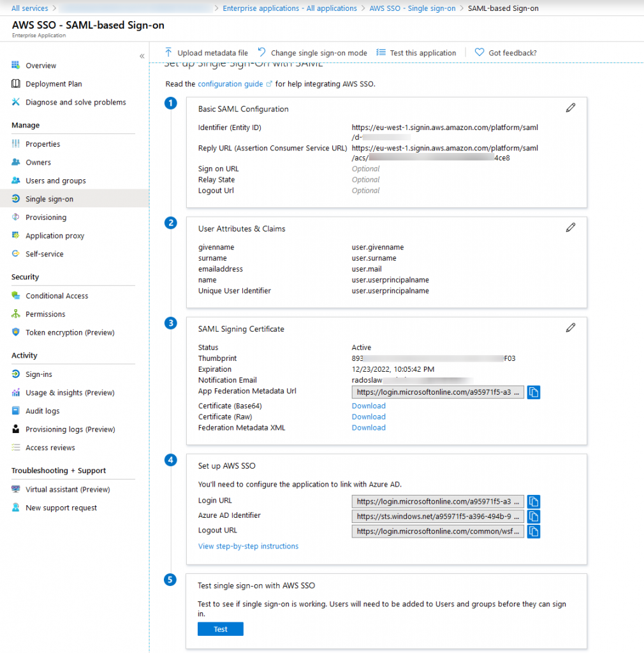Click the Login URL text field
The image size is (644, 653).
(437, 501)
